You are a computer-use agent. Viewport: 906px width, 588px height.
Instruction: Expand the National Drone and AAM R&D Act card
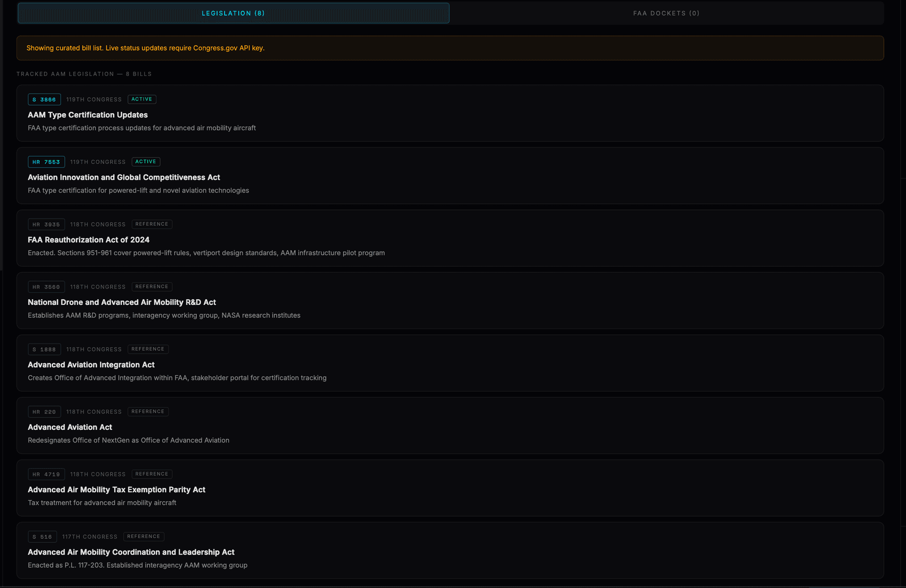pyautogui.click(x=121, y=302)
